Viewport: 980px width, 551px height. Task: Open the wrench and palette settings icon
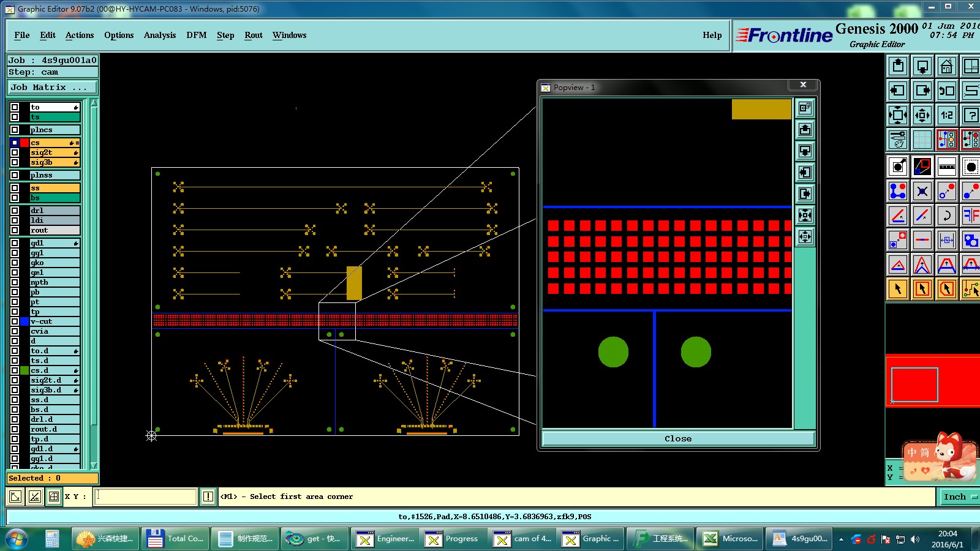tap(898, 140)
